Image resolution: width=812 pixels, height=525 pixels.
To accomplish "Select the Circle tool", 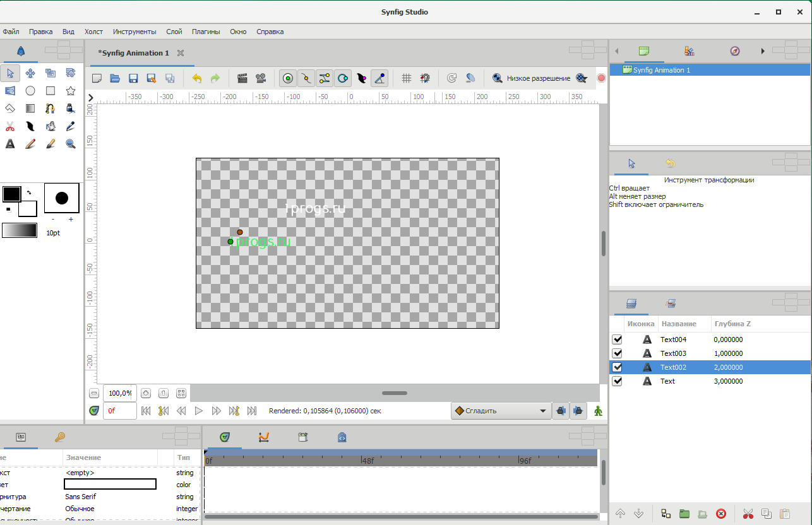I will [30, 91].
